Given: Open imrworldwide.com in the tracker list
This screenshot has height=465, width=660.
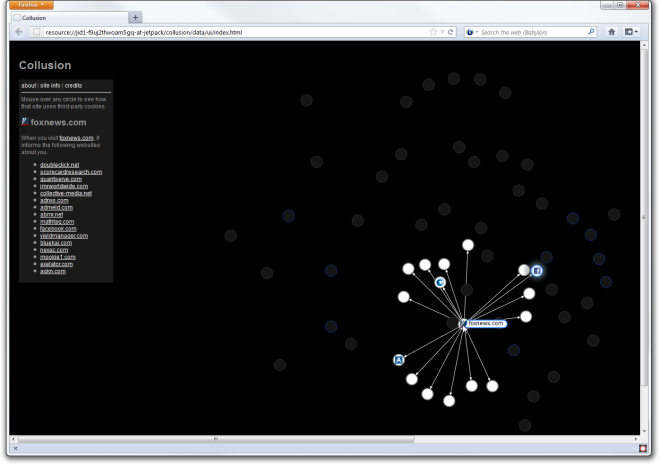Looking at the screenshot, I should coord(64,186).
